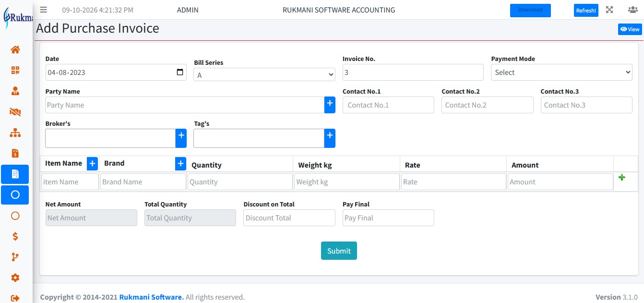Click the plus button next to Brand

pos(180,164)
